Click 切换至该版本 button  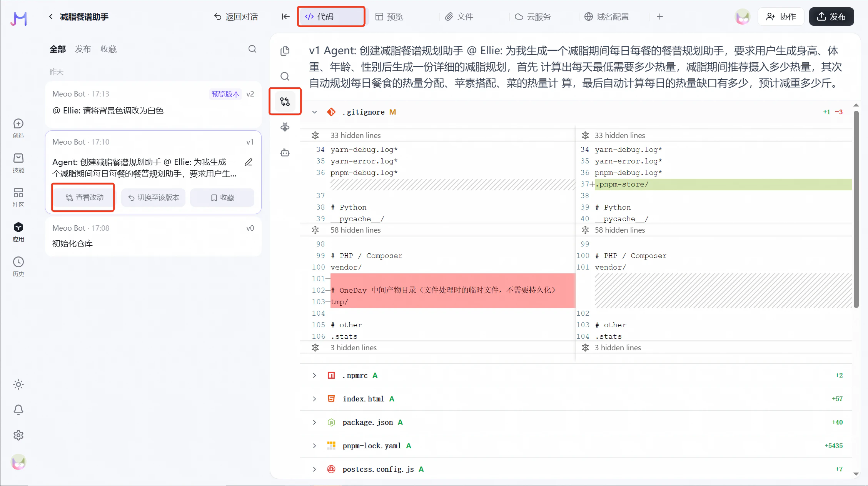[153, 198]
